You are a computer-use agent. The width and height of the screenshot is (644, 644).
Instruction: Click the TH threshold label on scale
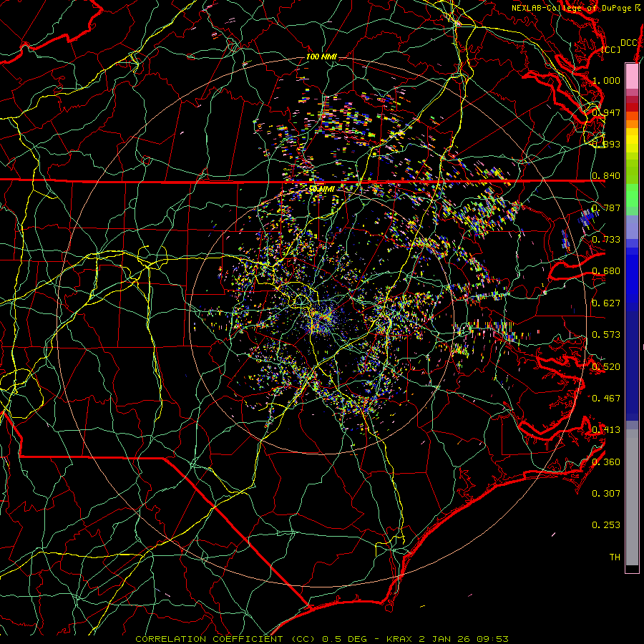tap(615, 557)
